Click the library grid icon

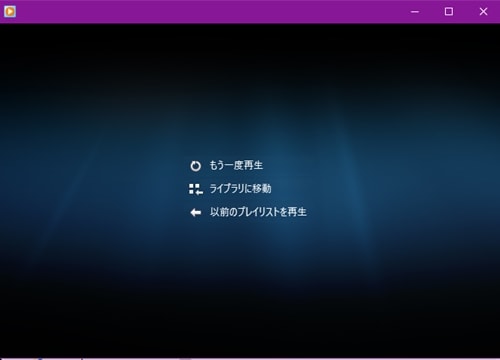point(196,189)
